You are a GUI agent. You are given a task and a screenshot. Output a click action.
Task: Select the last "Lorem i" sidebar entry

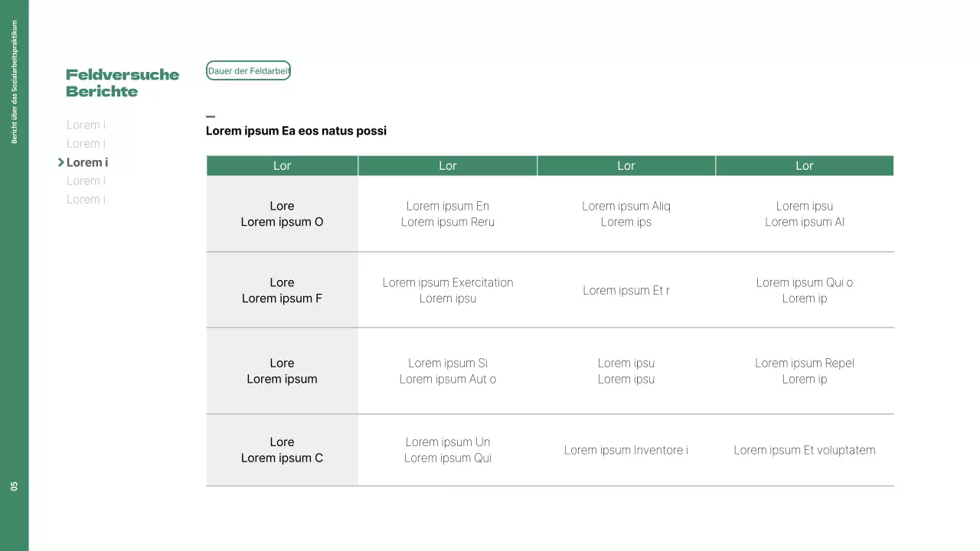[85, 199]
